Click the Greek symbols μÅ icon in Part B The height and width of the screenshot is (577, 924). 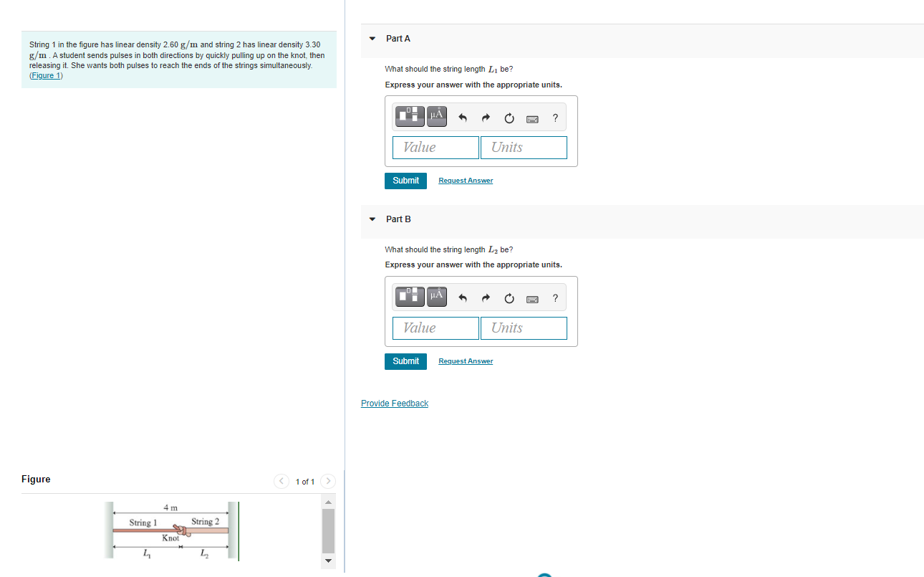point(436,296)
